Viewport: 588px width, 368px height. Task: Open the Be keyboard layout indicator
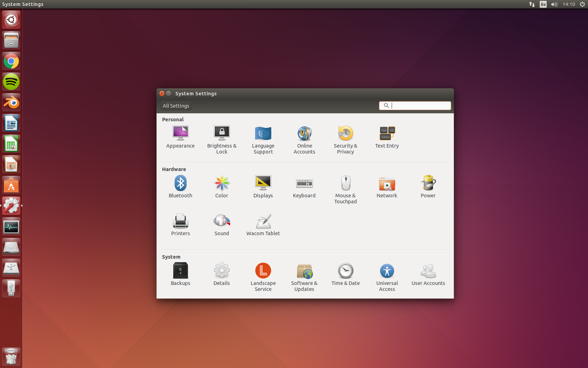(x=543, y=4)
